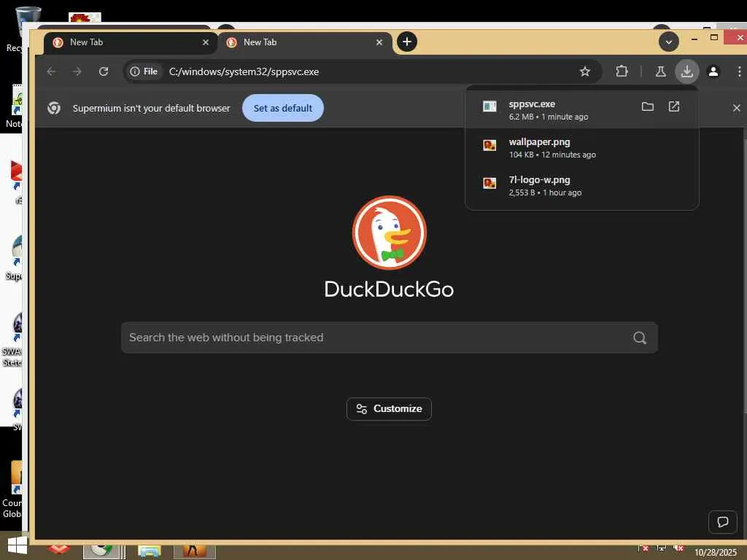
Task: Click the address bar URL text
Action: [244, 71]
